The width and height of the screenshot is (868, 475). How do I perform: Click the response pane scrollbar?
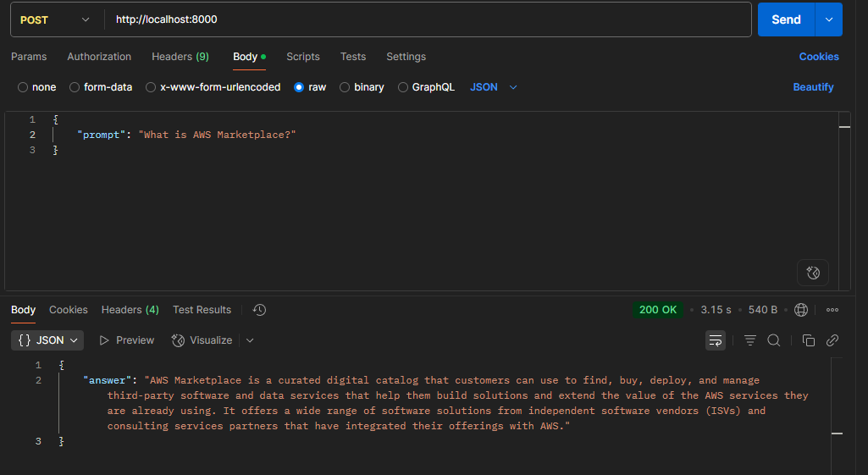[x=837, y=415]
